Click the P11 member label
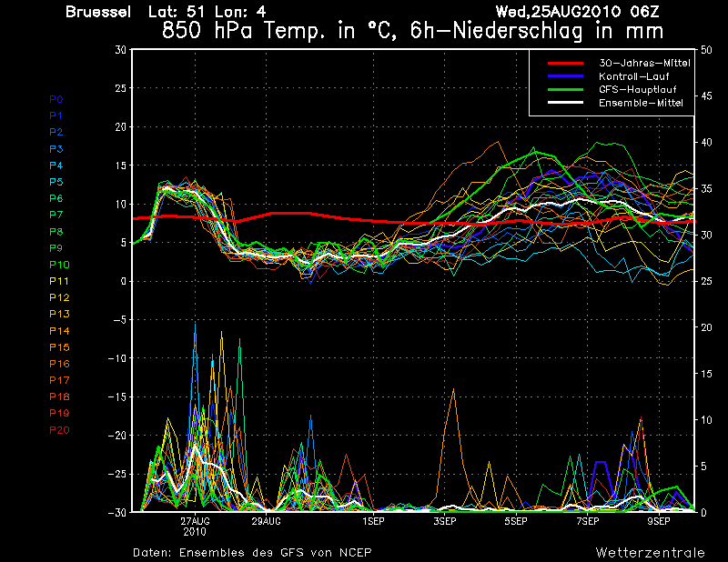 click(59, 281)
